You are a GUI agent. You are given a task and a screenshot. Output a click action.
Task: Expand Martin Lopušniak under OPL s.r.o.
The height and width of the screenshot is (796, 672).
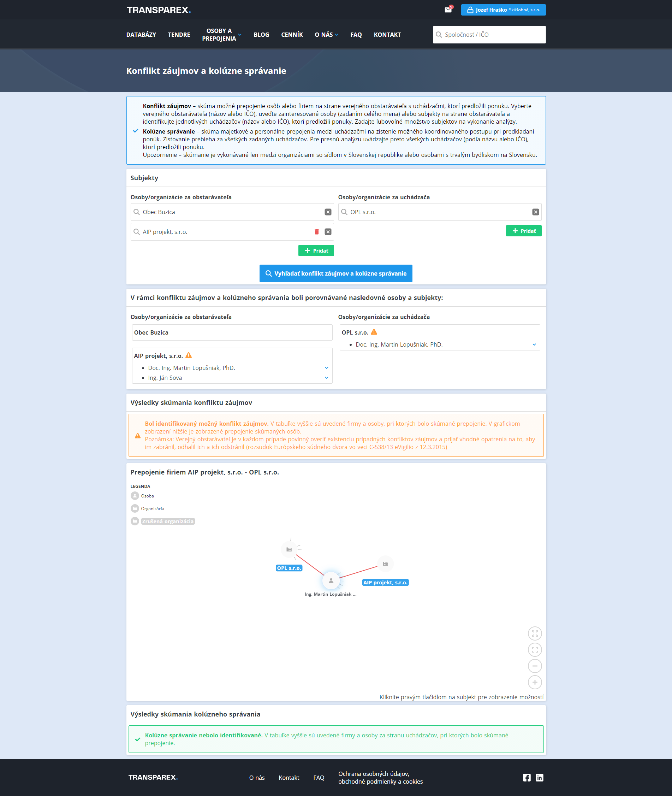click(534, 344)
